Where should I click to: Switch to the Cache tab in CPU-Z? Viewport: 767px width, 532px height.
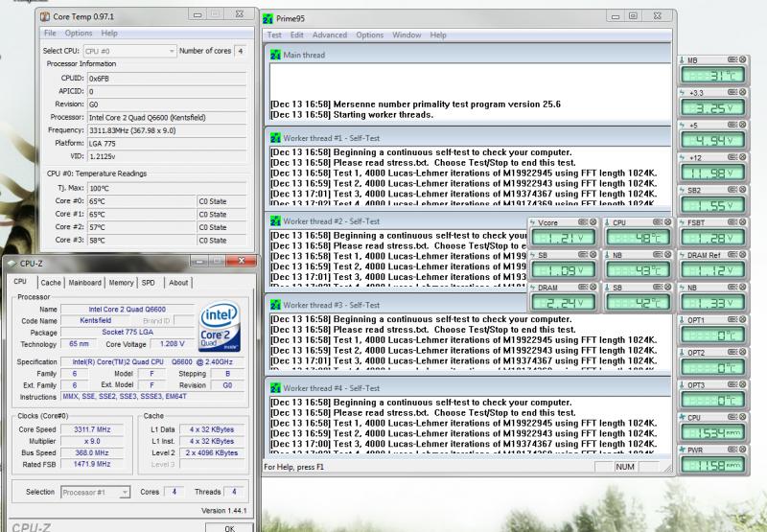click(x=51, y=283)
